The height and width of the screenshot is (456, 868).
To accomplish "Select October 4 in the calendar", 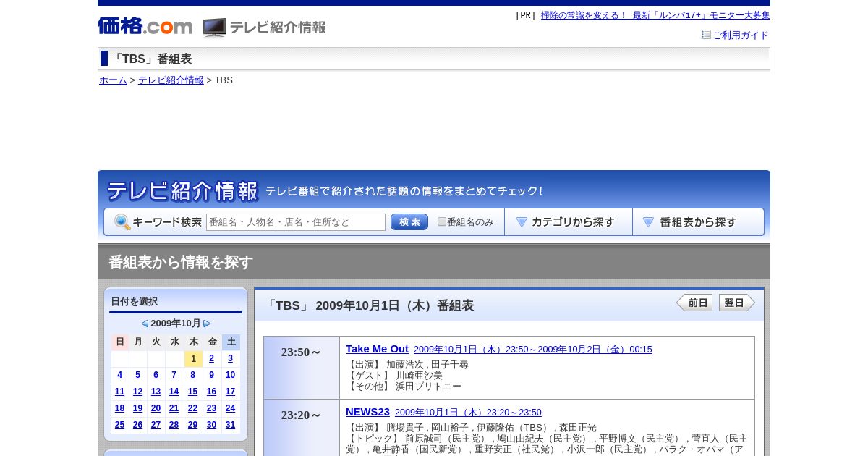I will point(120,375).
